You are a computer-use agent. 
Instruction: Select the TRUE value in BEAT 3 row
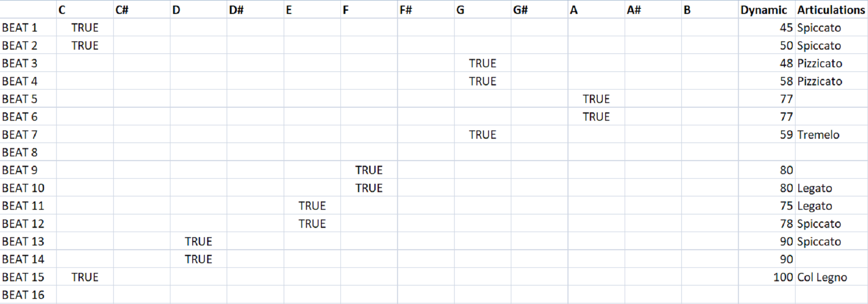pyautogui.click(x=483, y=64)
